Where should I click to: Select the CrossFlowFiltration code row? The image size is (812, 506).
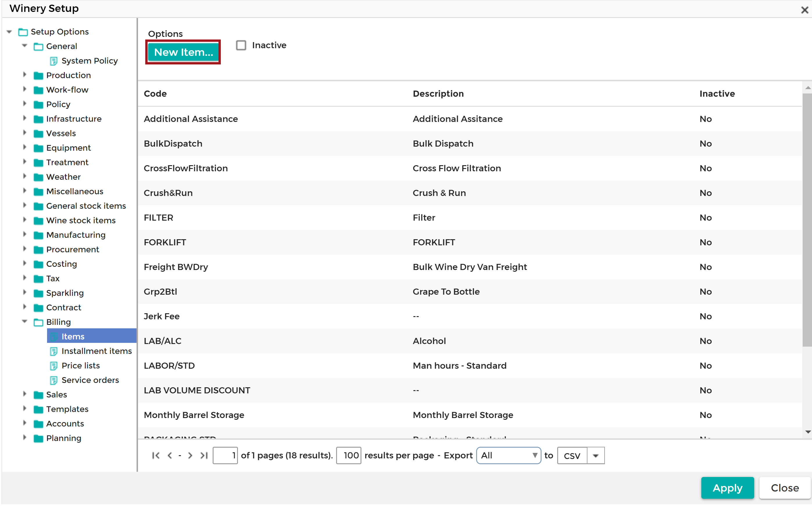coord(470,168)
